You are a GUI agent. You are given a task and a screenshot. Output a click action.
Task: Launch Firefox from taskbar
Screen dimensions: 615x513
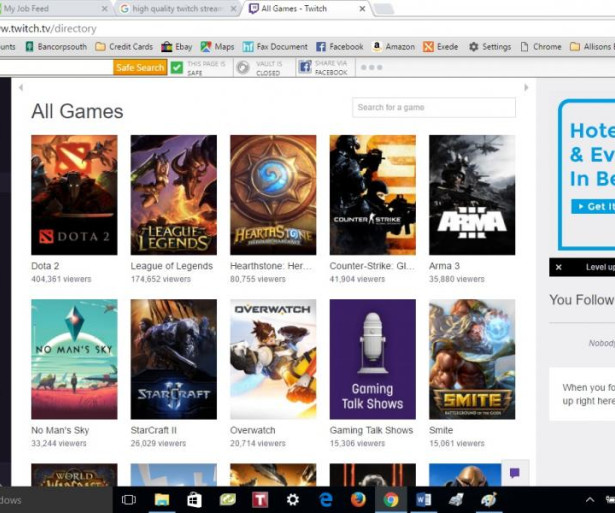point(358,500)
